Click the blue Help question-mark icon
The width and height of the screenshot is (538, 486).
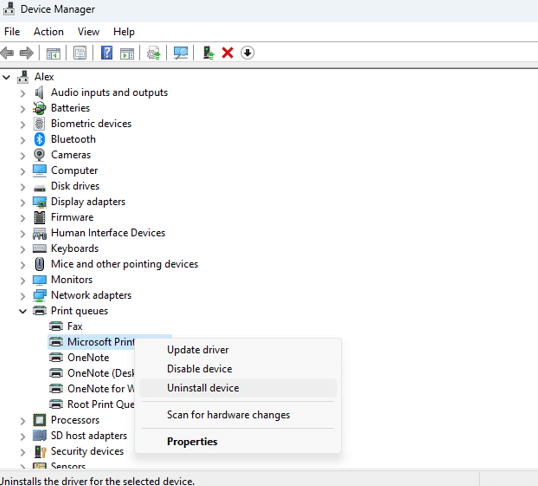(107, 53)
